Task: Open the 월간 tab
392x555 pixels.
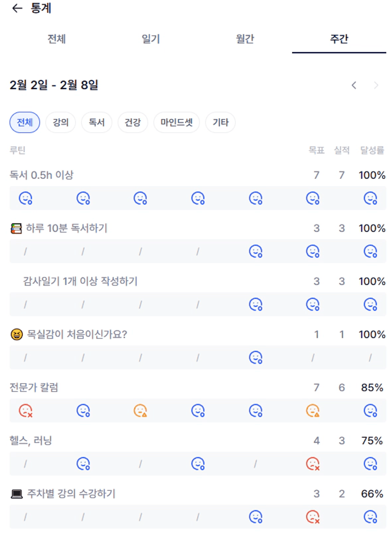Action: coord(245,39)
